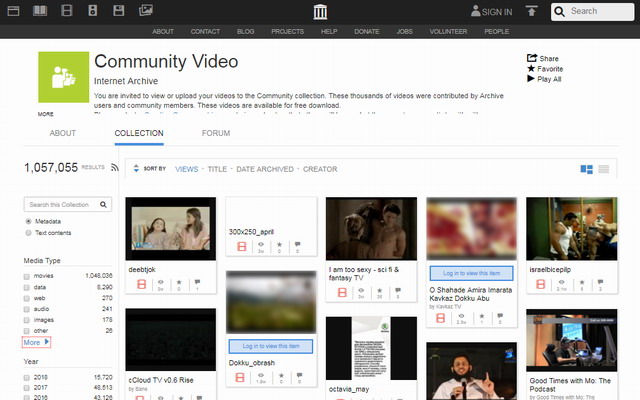Click the SIGN IN link
The width and height of the screenshot is (640, 400).
(491, 12)
